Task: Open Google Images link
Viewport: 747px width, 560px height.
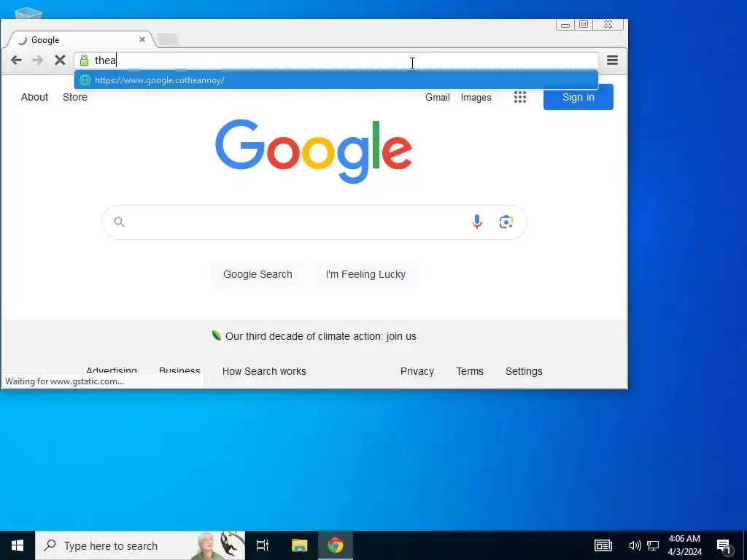Action: coord(476,97)
